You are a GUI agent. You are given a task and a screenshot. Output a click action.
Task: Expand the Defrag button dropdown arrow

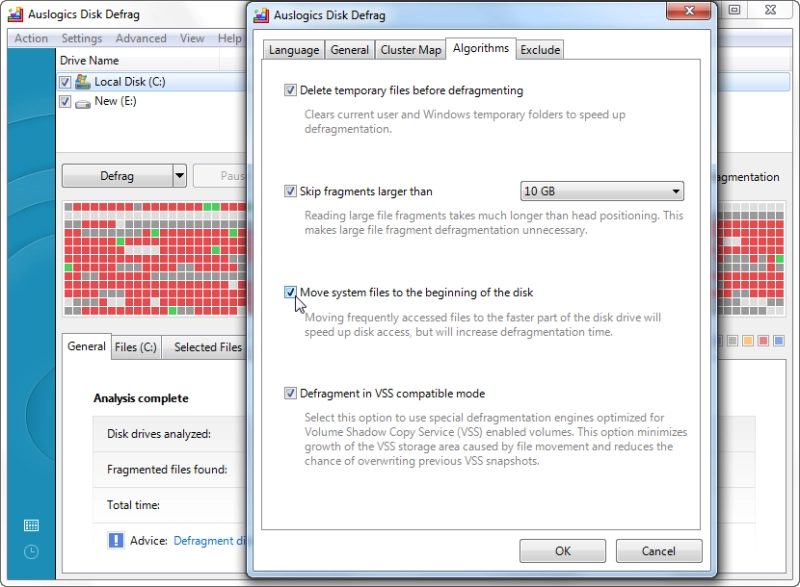[x=179, y=176]
